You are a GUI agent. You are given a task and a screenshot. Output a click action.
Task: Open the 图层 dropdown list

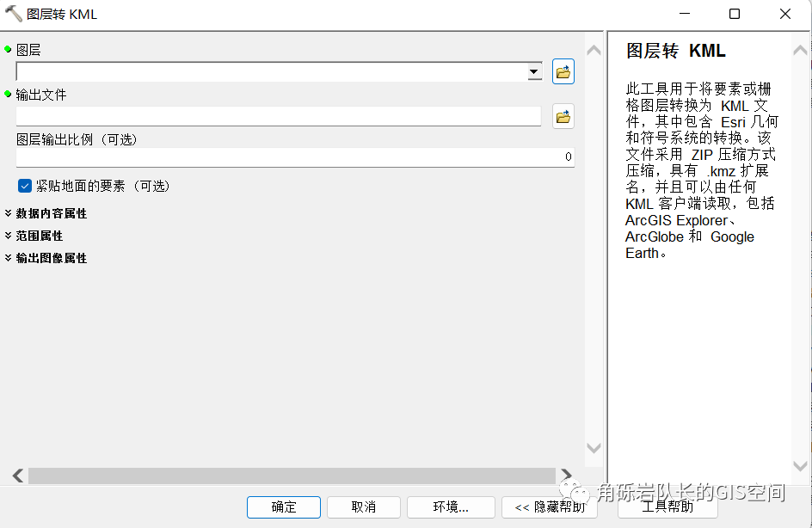534,71
